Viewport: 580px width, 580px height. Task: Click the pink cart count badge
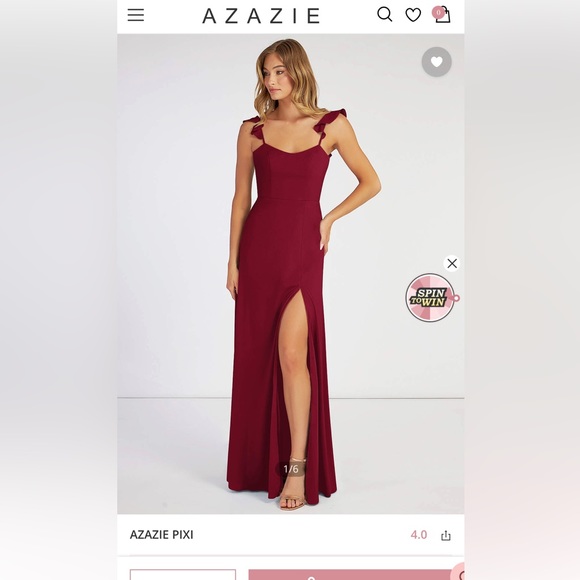tap(438, 12)
